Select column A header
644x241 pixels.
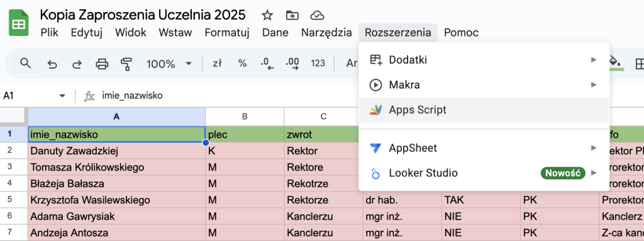click(116, 116)
